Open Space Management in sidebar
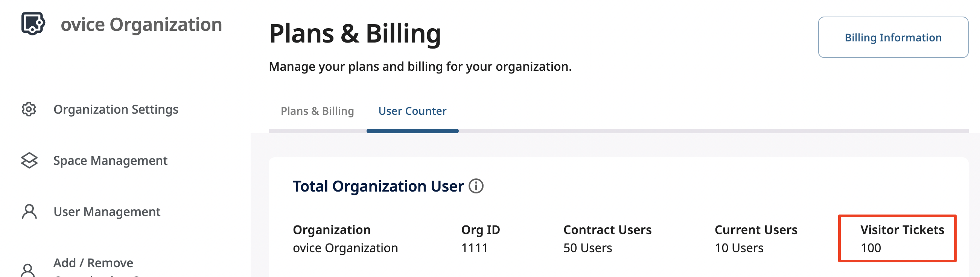The height and width of the screenshot is (277, 980). [x=110, y=161]
